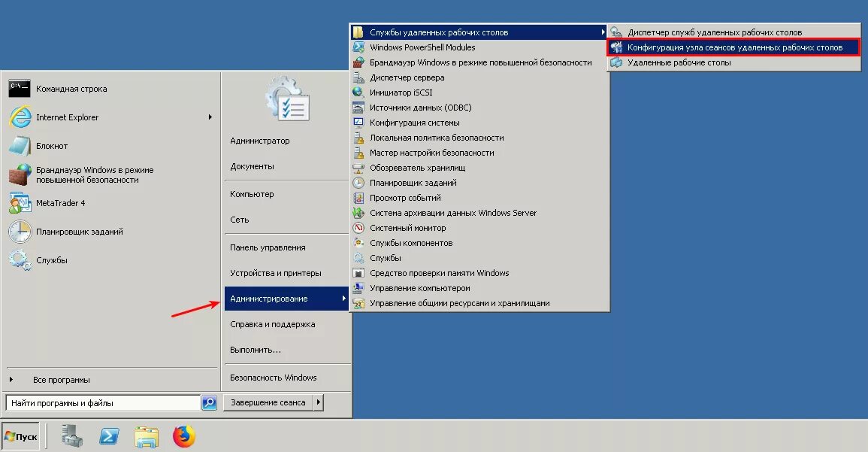The image size is (868, 452).
Task: Open pinned Брандмауэр Windows firewall icon
Action: click(20, 174)
